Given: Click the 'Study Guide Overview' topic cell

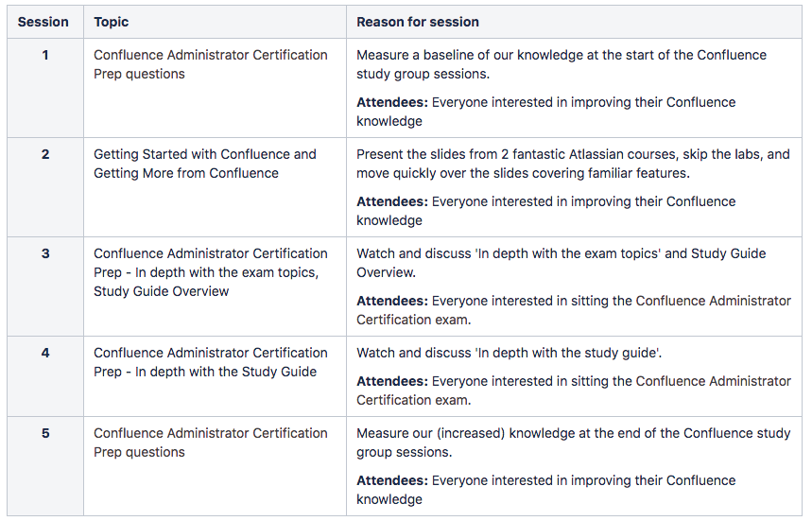Looking at the screenshot, I should click(210, 272).
